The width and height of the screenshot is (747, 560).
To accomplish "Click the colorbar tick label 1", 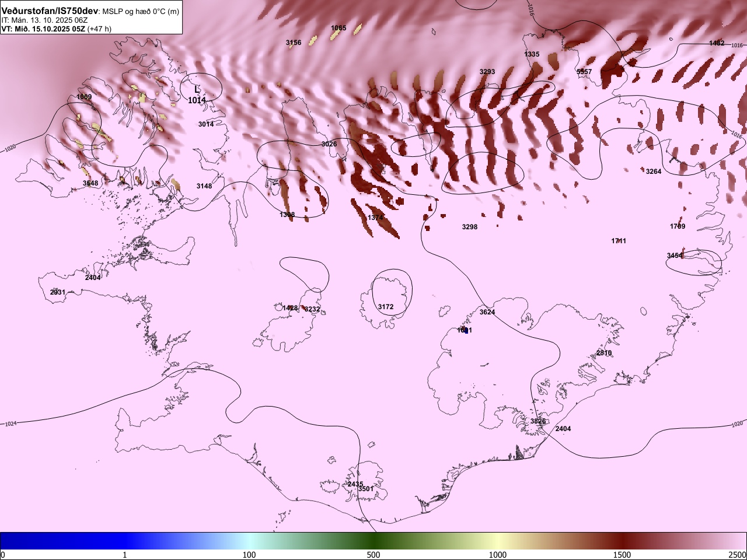I will (125, 555).
